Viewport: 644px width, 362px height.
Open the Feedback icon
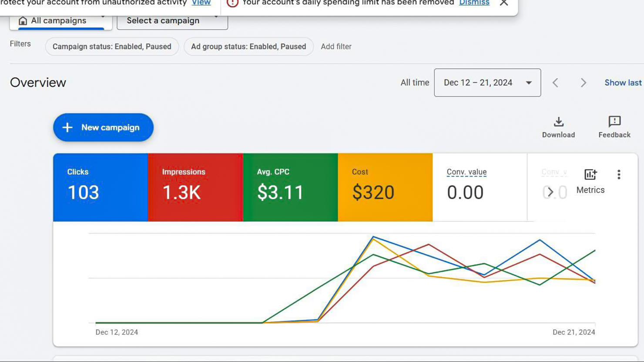(614, 122)
